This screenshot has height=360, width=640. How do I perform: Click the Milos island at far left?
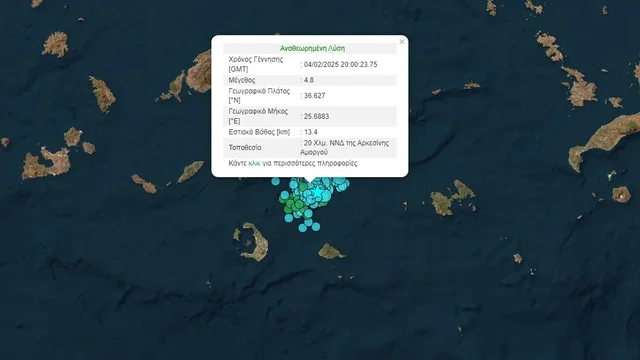click(x=46, y=162)
